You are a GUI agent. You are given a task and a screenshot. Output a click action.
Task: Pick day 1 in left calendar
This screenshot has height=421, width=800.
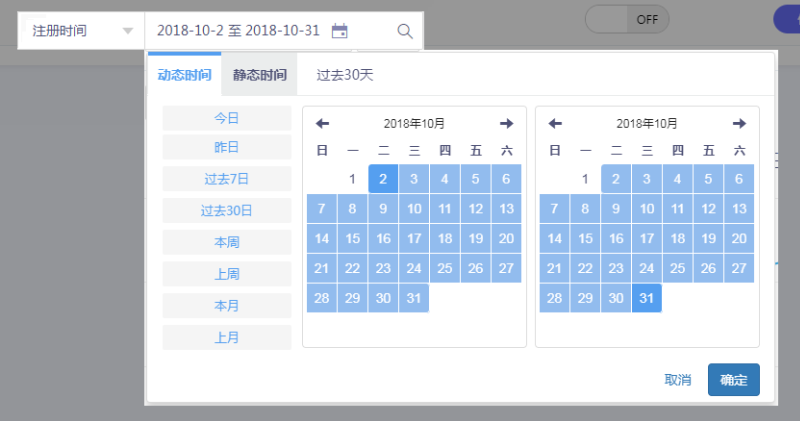pyautogui.click(x=352, y=179)
